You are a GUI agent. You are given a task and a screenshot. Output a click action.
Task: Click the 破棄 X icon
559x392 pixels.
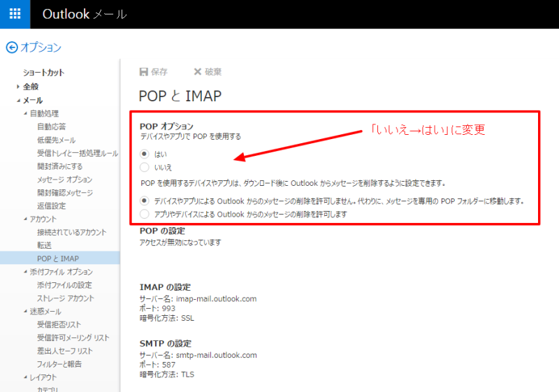pos(198,72)
